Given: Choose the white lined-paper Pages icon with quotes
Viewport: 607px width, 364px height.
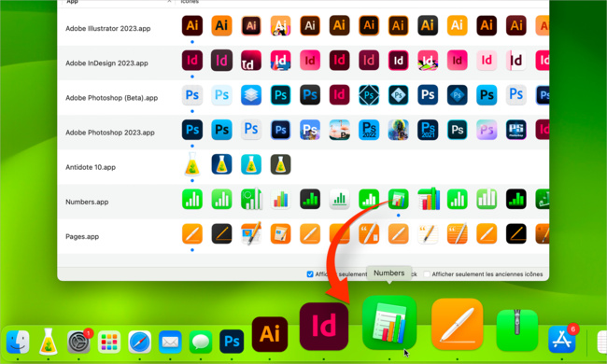Looking at the screenshot, I should pyautogui.click(x=428, y=233).
